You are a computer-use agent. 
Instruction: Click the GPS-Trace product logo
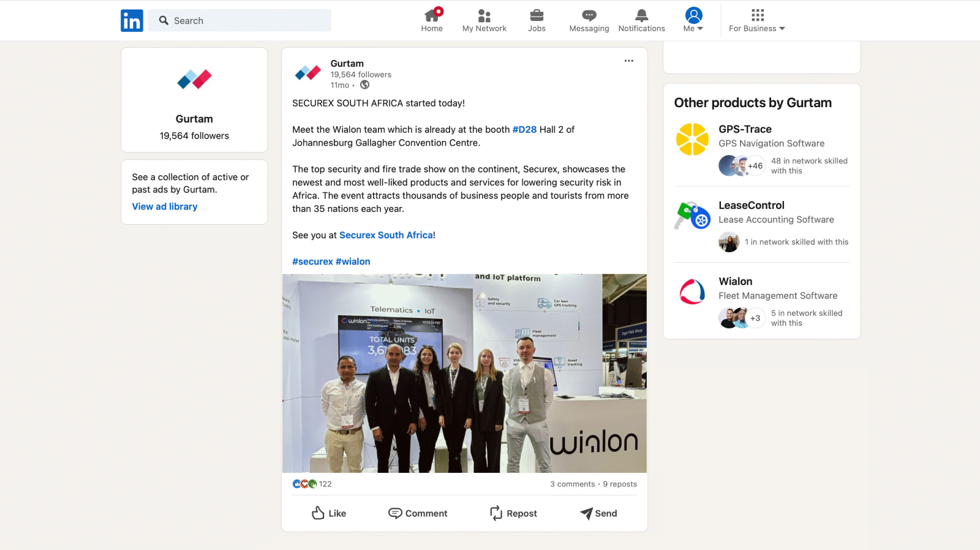pyautogui.click(x=692, y=139)
